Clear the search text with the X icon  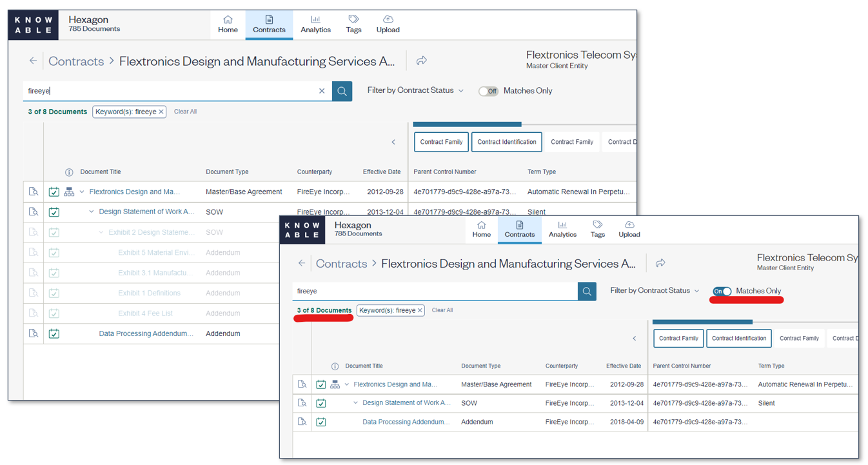[322, 91]
